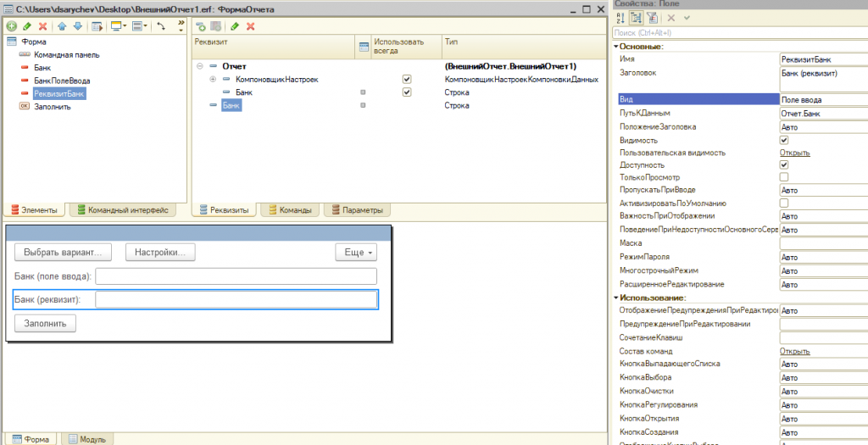
Task: Open link for Пользовательская видимость
Action: click(795, 153)
